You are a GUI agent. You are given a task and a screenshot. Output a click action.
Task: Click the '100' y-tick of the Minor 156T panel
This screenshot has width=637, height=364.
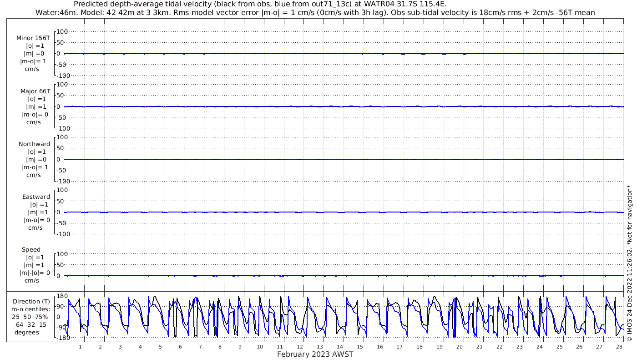click(x=62, y=31)
